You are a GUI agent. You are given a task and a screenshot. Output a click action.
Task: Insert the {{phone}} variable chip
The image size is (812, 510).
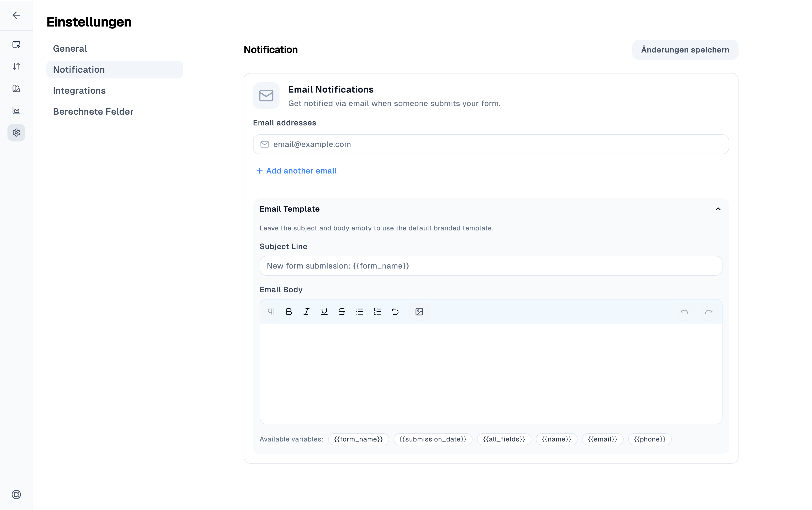click(650, 439)
